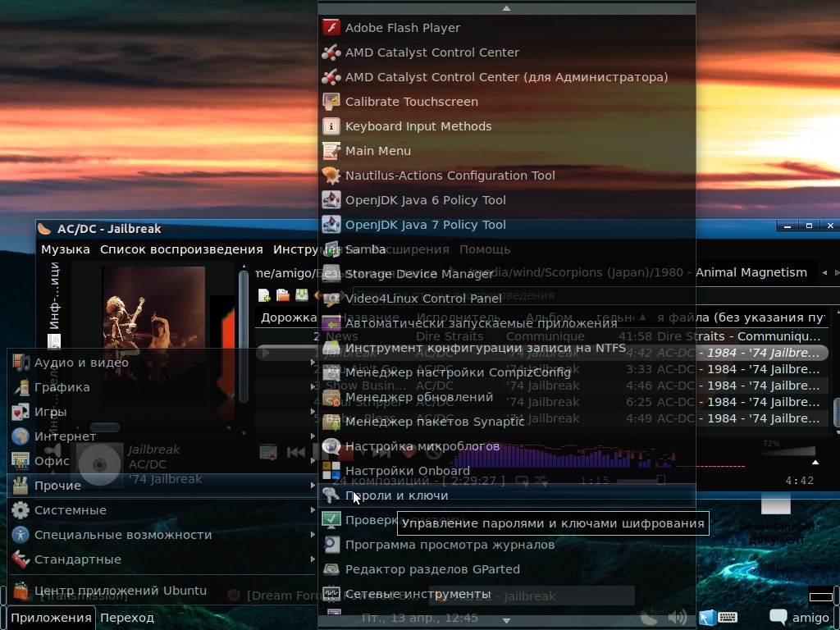Click amigo user indicator in panel
The width and height of the screenshot is (840, 630).
(799, 618)
